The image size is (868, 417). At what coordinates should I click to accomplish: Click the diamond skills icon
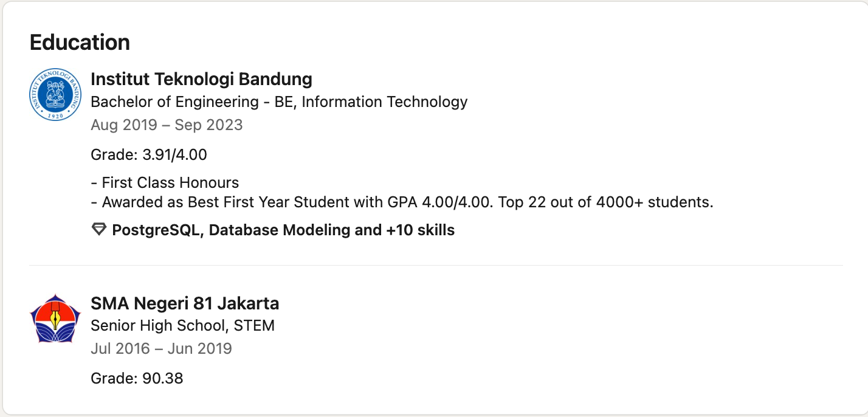[x=98, y=230]
